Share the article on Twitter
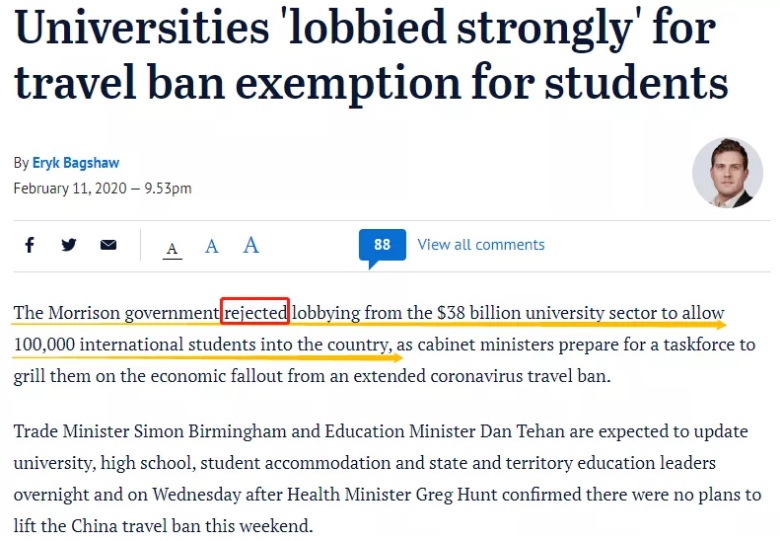Screen dimensions: 780x541 69,245
